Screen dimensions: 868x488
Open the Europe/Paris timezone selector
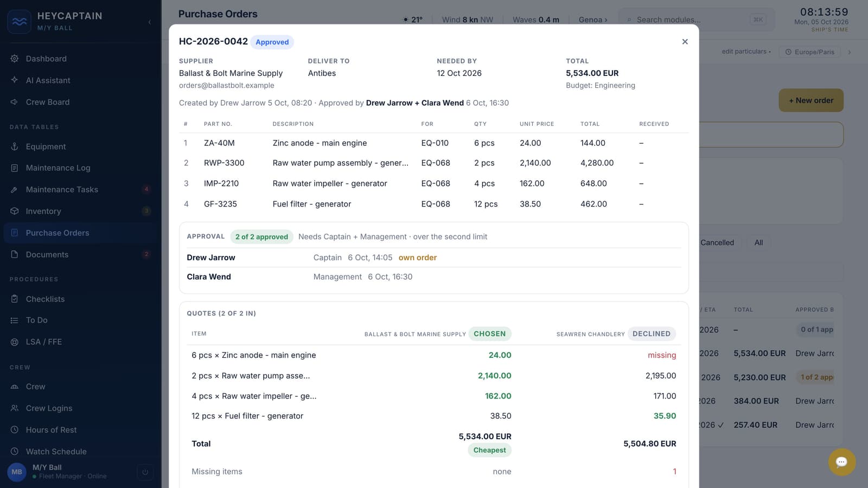tap(810, 52)
